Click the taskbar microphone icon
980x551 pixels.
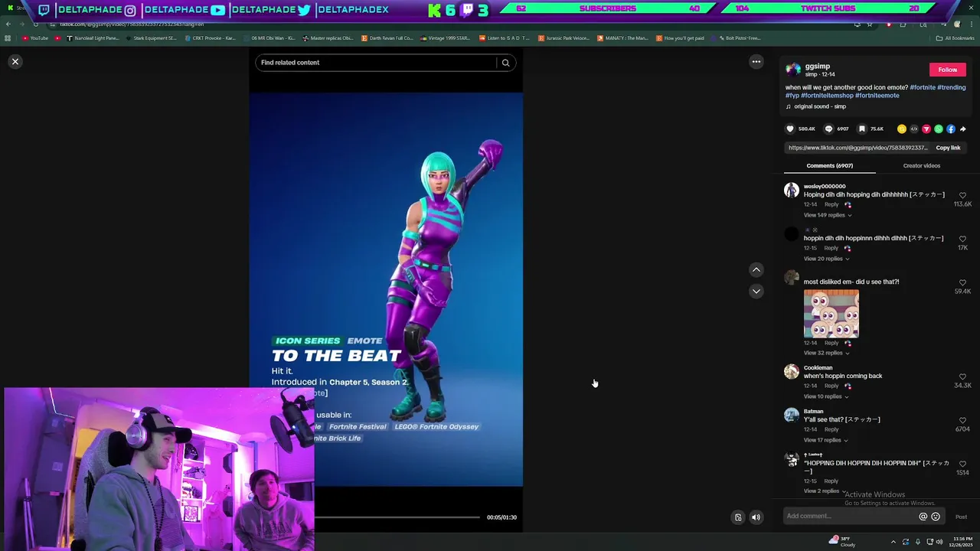point(918,542)
